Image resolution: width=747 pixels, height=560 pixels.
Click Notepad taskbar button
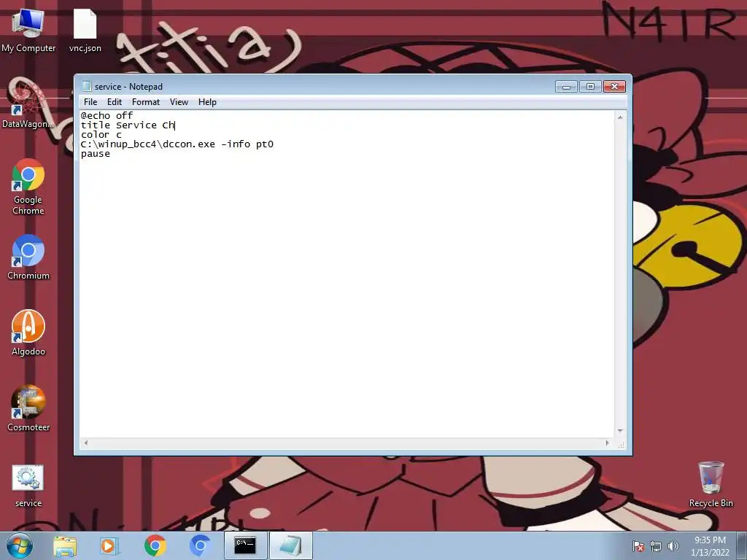click(x=290, y=545)
